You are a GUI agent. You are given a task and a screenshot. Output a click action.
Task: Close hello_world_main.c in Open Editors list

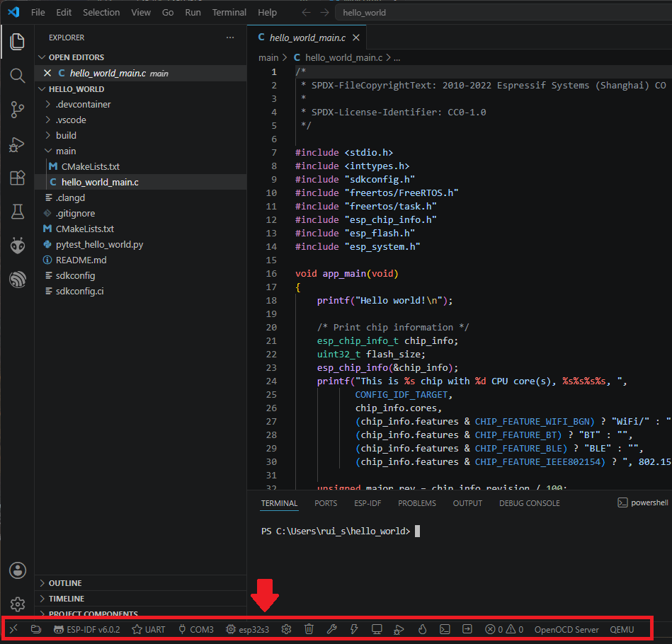[47, 73]
